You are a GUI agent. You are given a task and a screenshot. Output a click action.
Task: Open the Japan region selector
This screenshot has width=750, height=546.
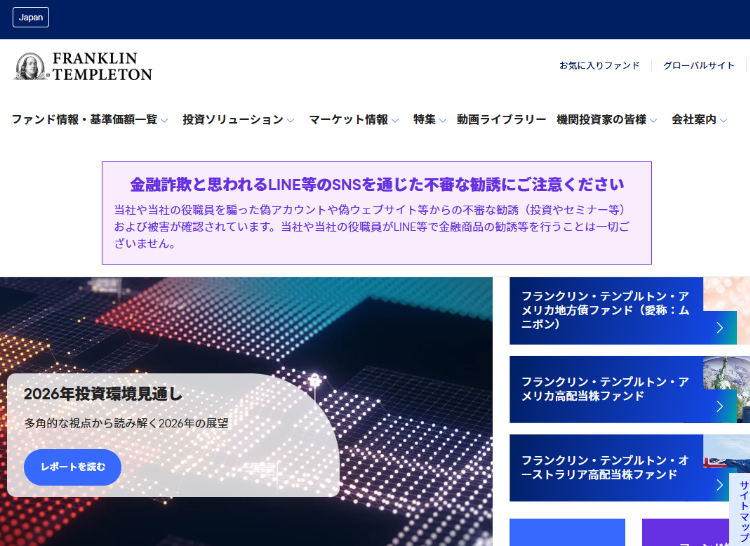pyautogui.click(x=31, y=18)
